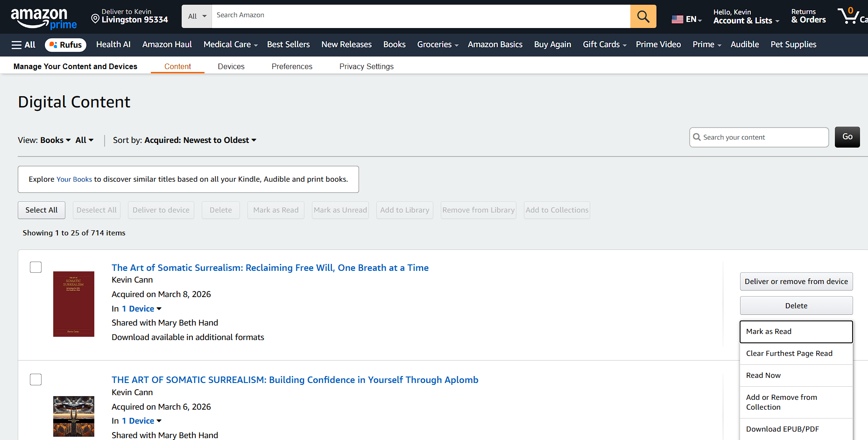Open the All hamburger menu
Viewport: 868px width, 440px height.
(x=23, y=45)
